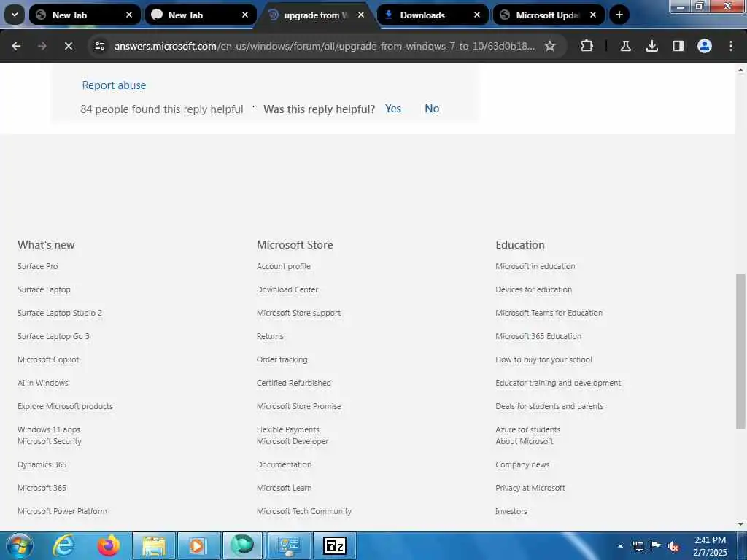Open AI in Windows link
The image size is (747, 560).
(x=43, y=383)
